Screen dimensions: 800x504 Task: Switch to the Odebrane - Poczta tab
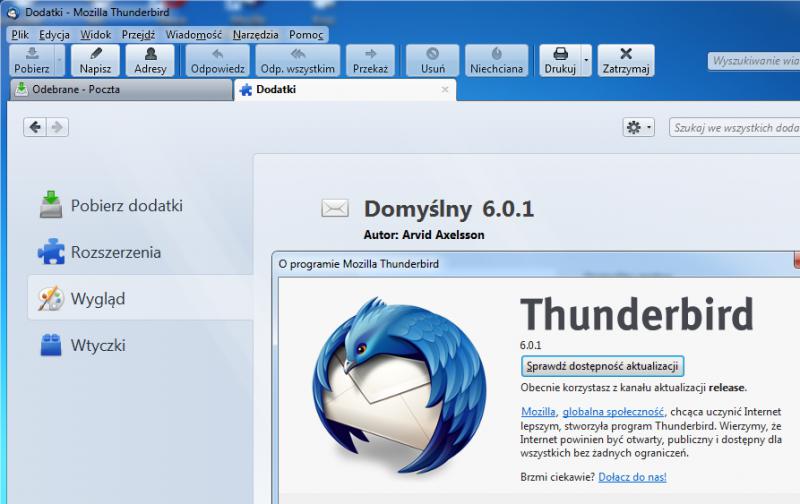tap(121, 90)
